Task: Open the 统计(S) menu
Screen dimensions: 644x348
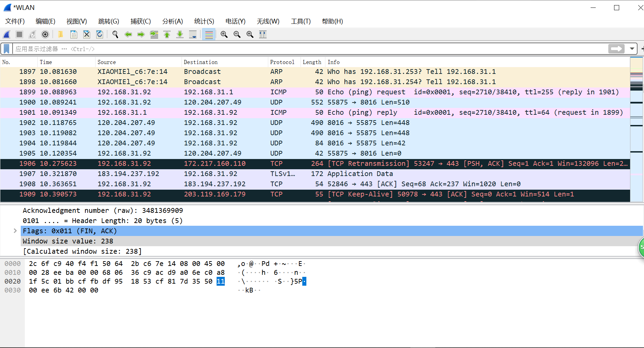Action: point(204,21)
